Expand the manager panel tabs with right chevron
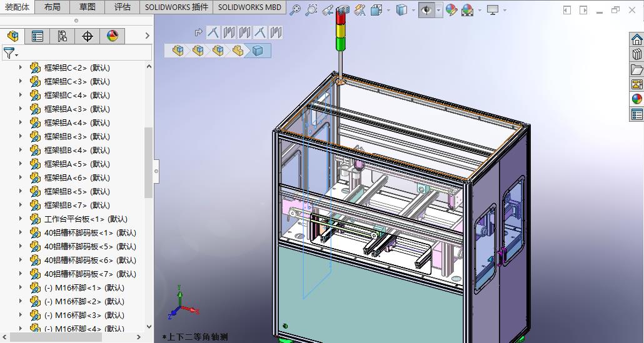644x343 pixels. [x=148, y=36]
